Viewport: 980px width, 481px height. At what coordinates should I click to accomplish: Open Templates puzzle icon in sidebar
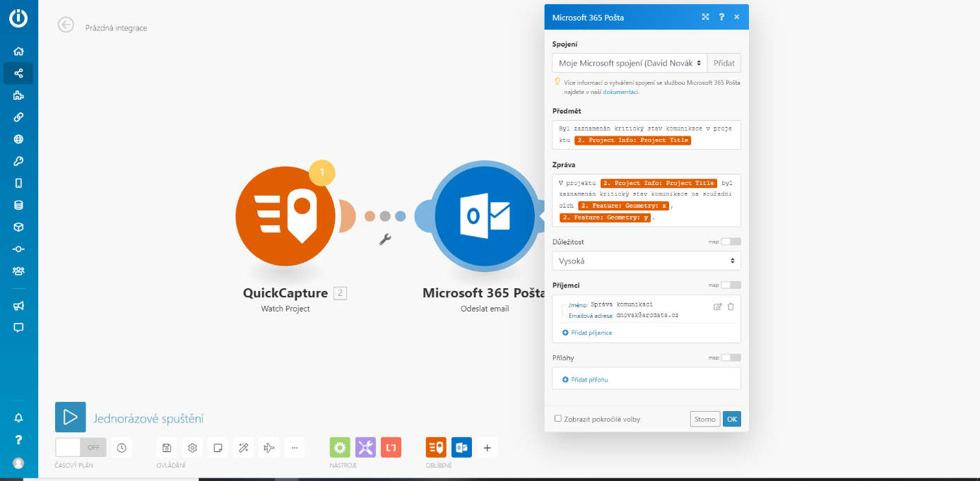(18, 95)
